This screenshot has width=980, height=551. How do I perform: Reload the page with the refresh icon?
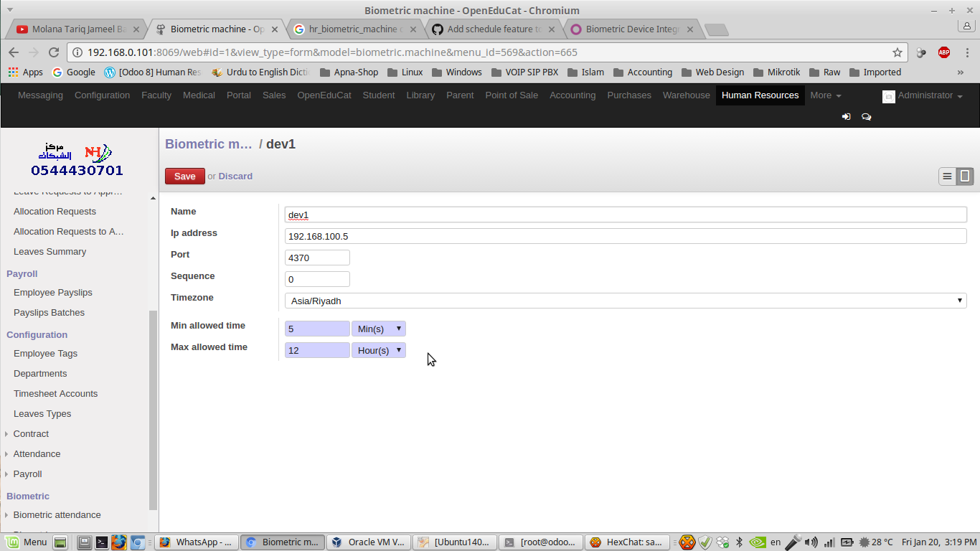pyautogui.click(x=53, y=52)
